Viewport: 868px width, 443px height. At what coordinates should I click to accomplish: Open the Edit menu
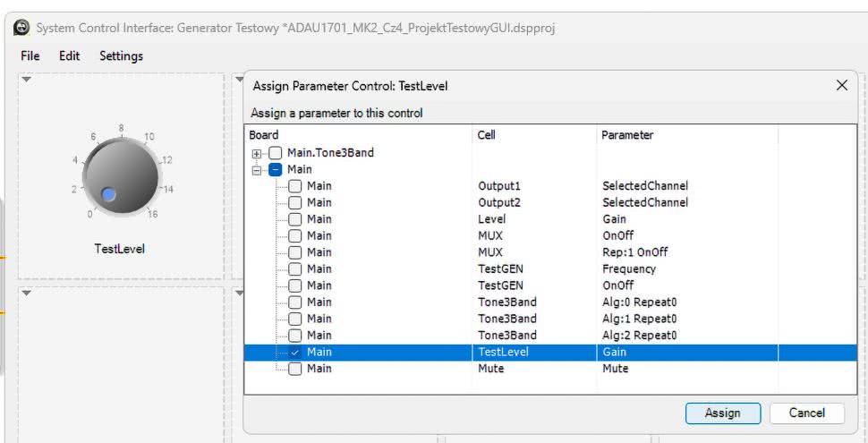pyautogui.click(x=70, y=55)
